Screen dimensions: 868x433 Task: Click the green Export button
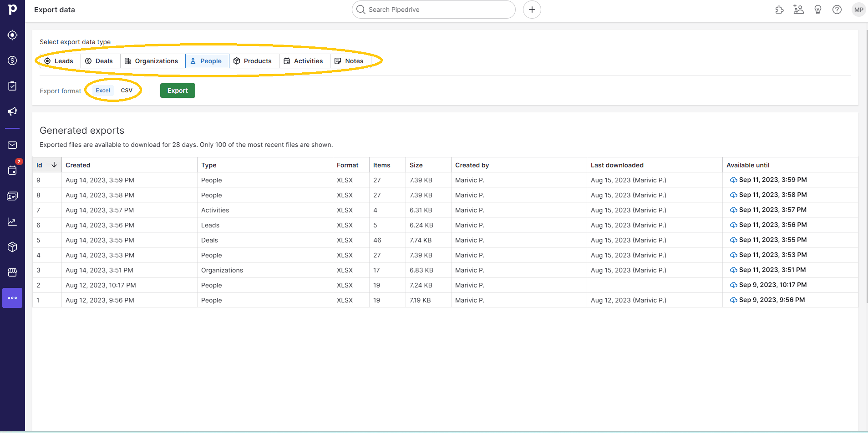[x=178, y=91]
